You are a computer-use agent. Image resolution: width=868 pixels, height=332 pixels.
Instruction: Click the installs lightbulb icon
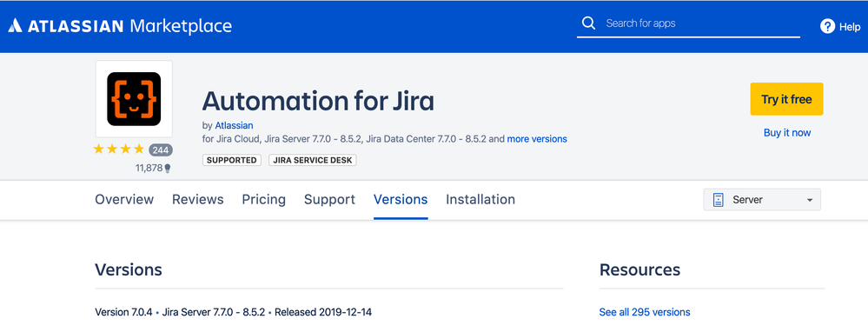click(x=168, y=169)
